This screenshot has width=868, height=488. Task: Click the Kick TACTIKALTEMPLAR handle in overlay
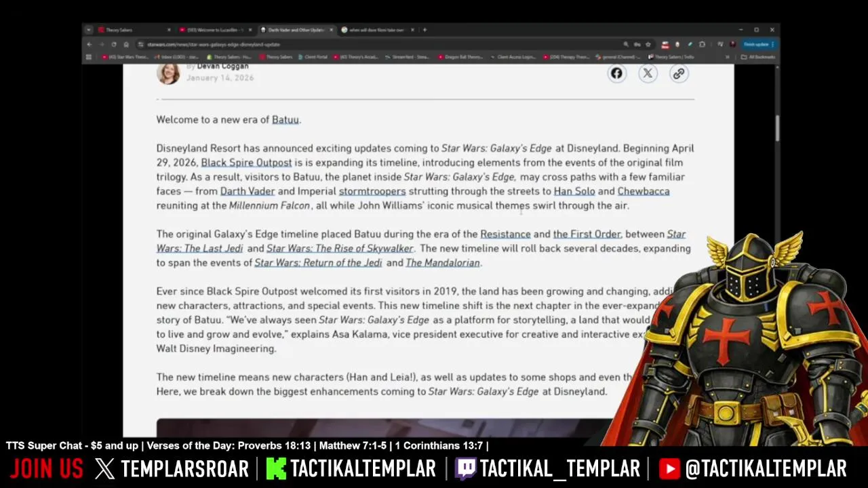pyautogui.click(x=351, y=468)
